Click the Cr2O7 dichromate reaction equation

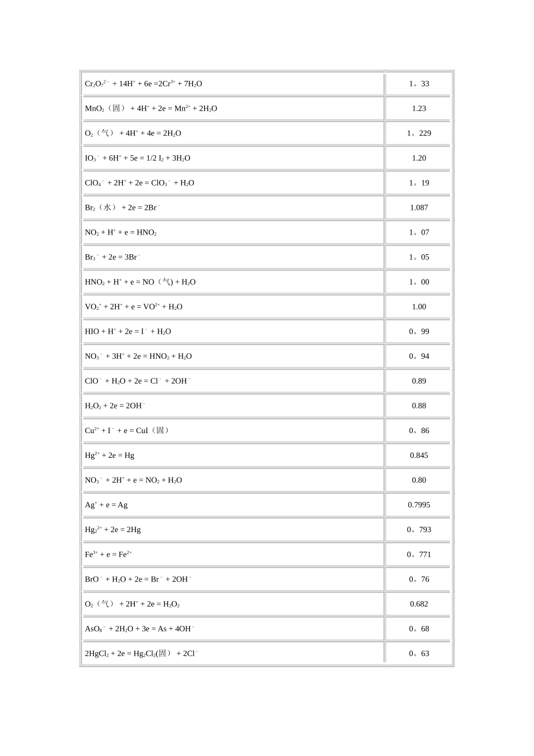click(x=143, y=84)
